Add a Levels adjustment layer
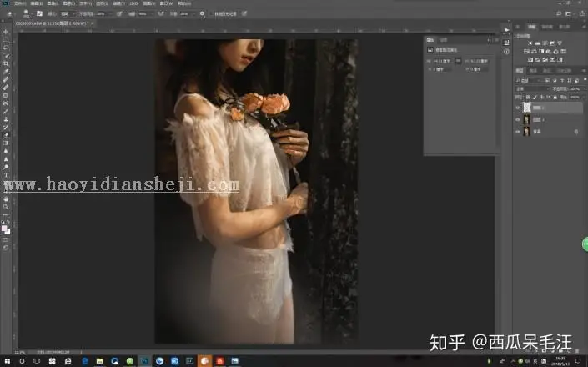Image resolution: width=588 pixels, height=367 pixels. (537, 43)
